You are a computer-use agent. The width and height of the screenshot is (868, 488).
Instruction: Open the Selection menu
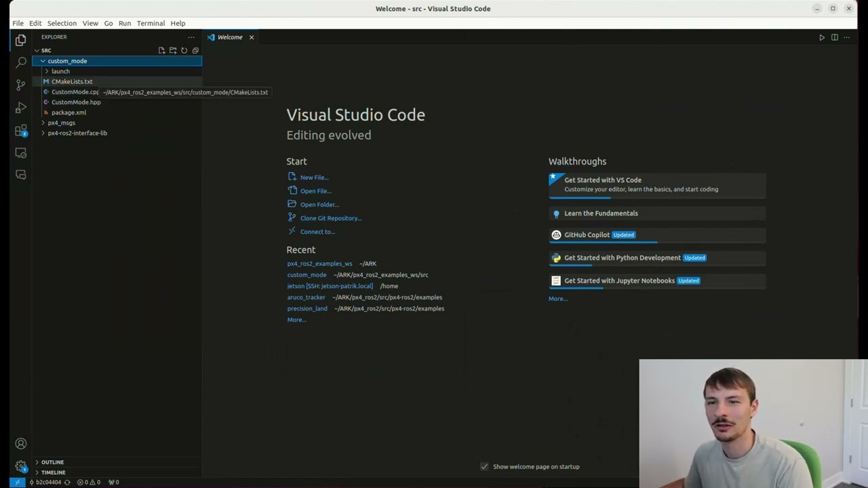62,23
